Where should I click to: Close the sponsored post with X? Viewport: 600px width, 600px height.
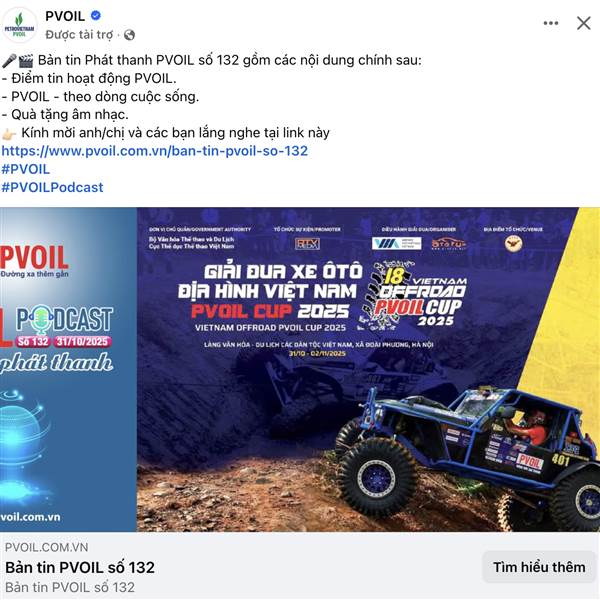point(584,23)
